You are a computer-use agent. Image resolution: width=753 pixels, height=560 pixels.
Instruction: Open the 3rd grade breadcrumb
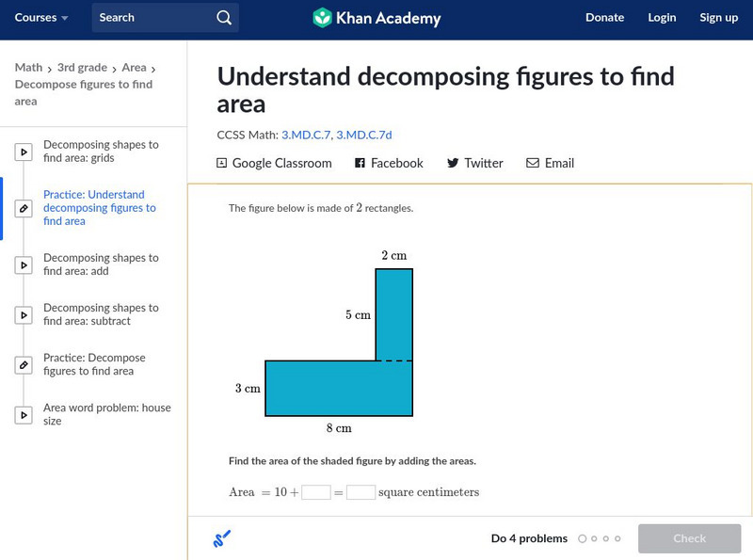pyautogui.click(x=81, y=68)
